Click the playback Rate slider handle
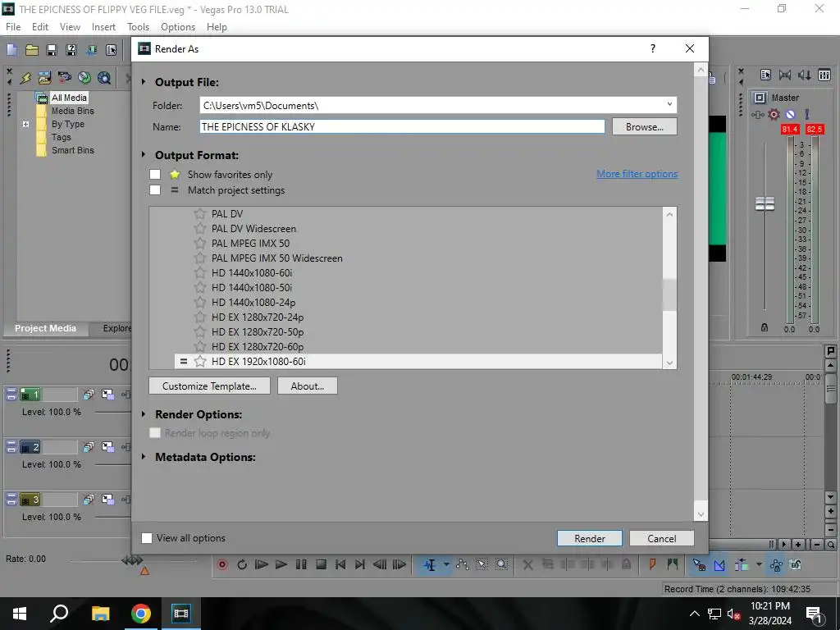This screenshot has height=630, width=840. [132, 560]
